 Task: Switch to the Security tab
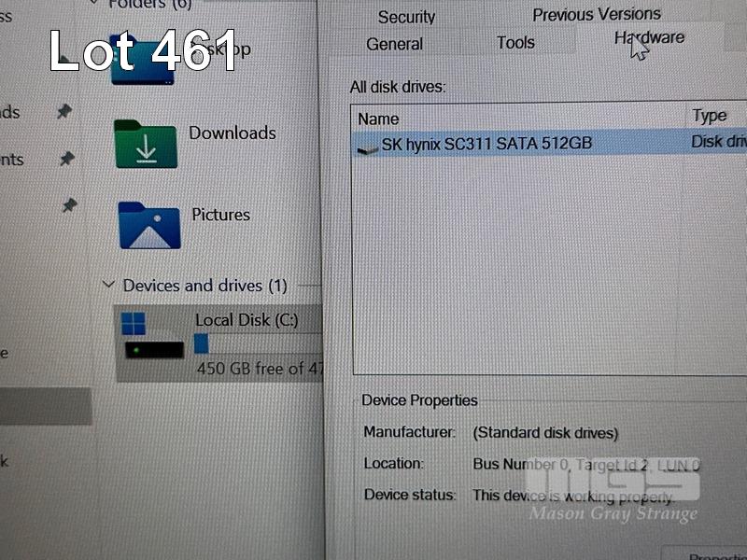406,17
